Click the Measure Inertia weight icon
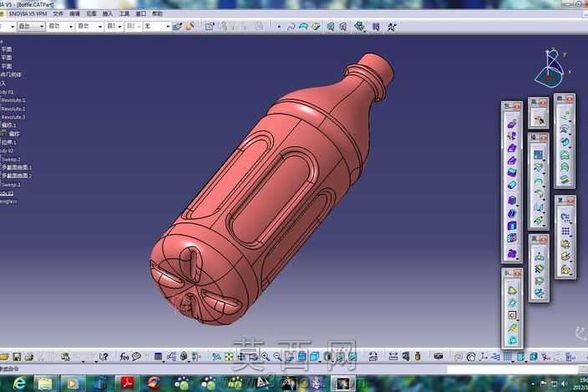Viewport: 588px width, 392px height. (418, 356)
